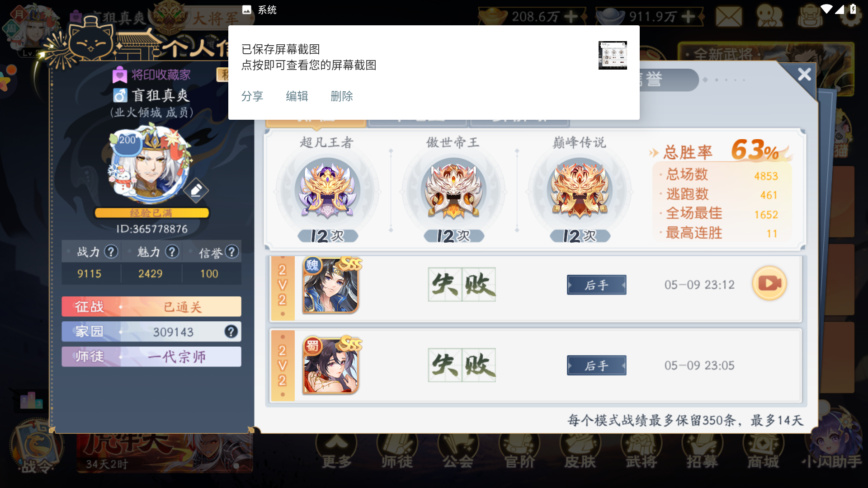Viewport: 868px width, 488px height.
Task: Open the 魏 hero match record portrait
Action: 331,286
